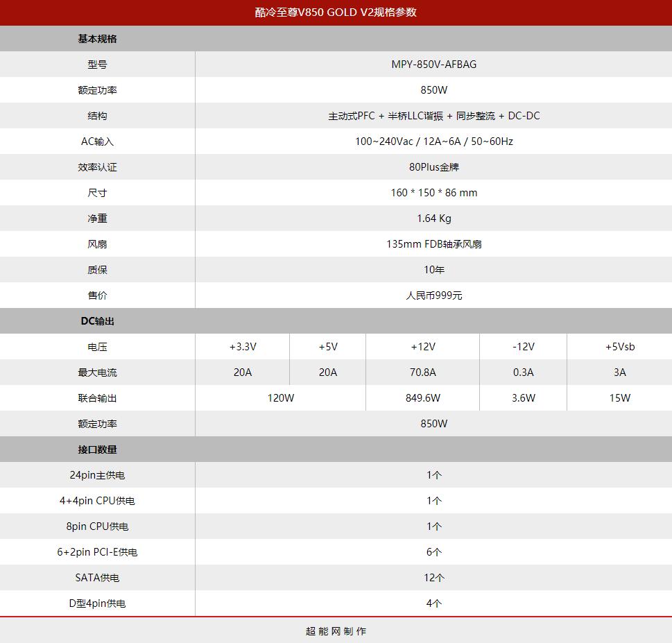The height and width of the screenshot is (643, 672).
Task: Click the 6+2pin PCI-E供电 row label
Action: pos(97,552)
